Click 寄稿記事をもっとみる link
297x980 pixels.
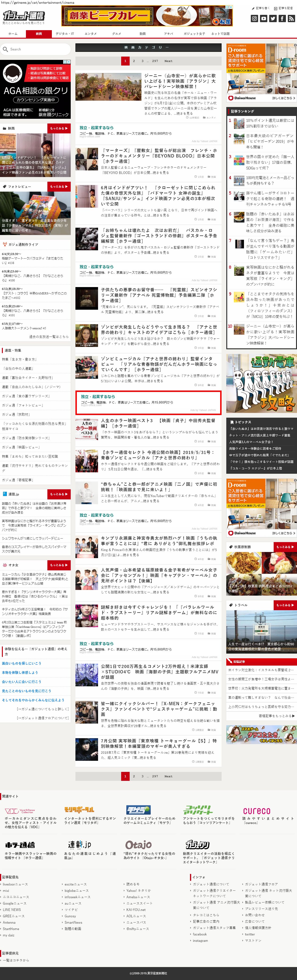(x=276, y=716)
